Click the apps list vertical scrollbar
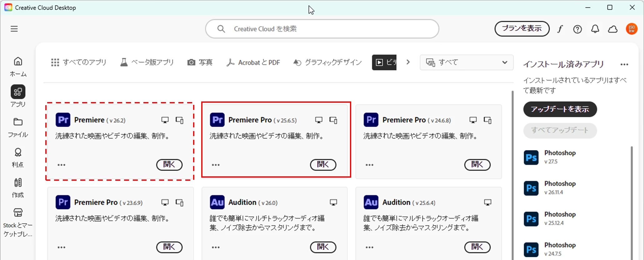 (512, 175)
